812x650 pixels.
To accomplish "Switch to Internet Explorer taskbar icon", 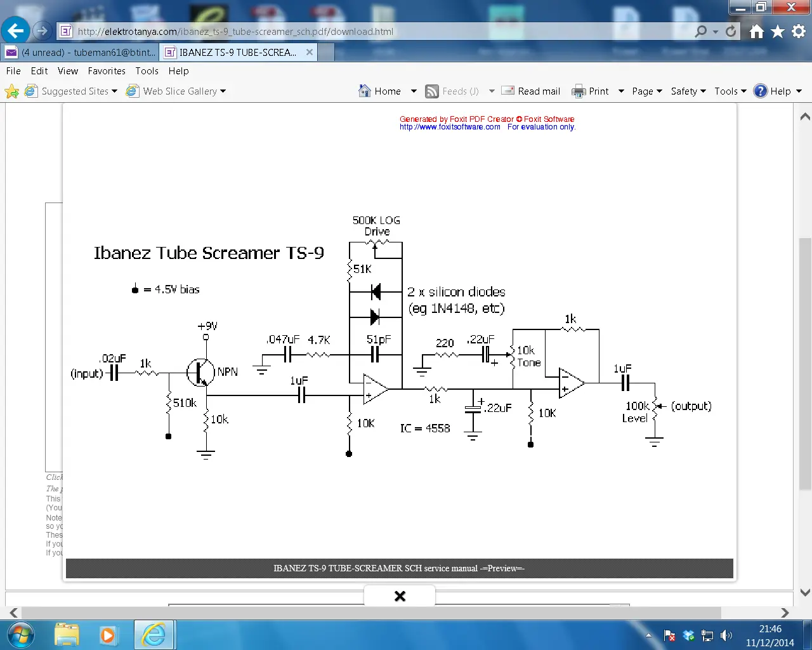I will click(154, 635).
